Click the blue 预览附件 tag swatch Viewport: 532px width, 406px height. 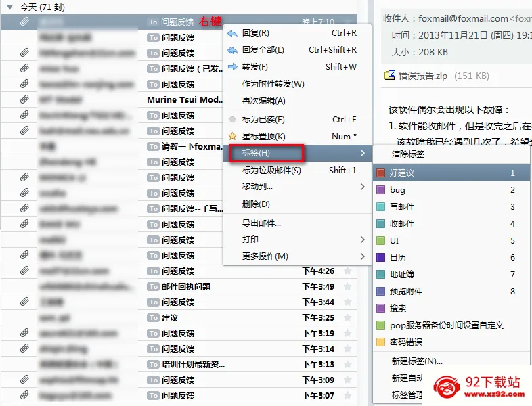[x=380, y=292]
